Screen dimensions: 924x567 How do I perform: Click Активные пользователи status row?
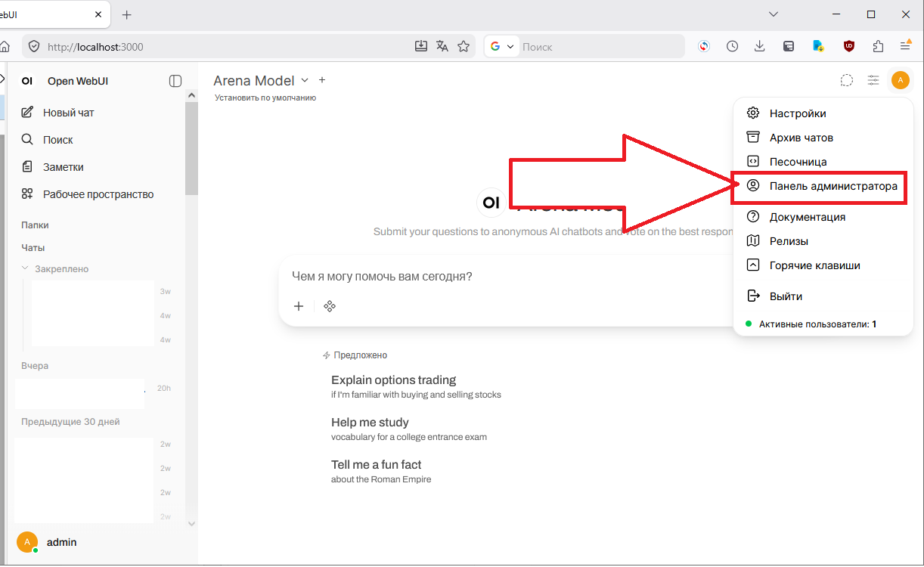[823, 324]
